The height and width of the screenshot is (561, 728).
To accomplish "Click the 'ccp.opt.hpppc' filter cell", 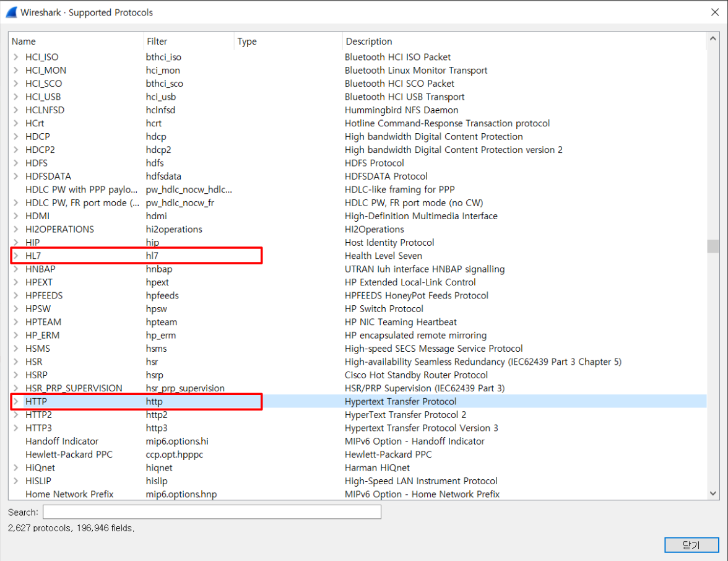I will [174, 454].
